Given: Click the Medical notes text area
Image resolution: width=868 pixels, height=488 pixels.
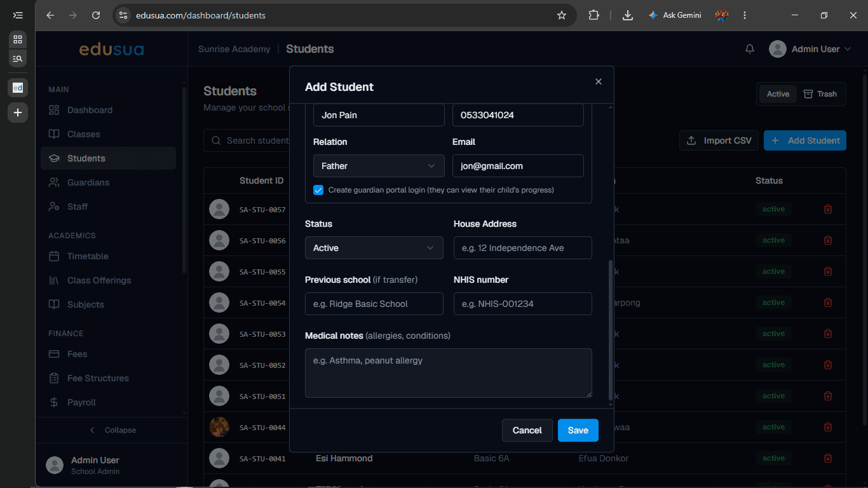Looking at the screenshot, I should pos(449,373).
